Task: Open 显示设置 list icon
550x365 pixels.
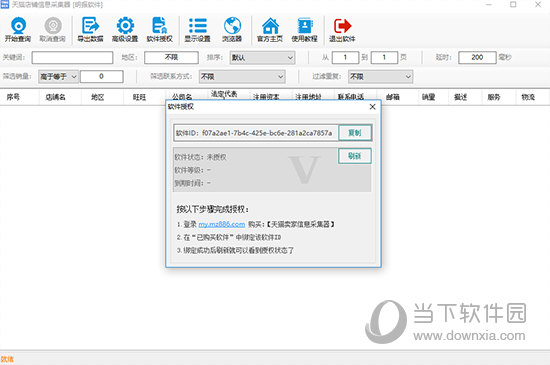Action: (x=197, y=29)
